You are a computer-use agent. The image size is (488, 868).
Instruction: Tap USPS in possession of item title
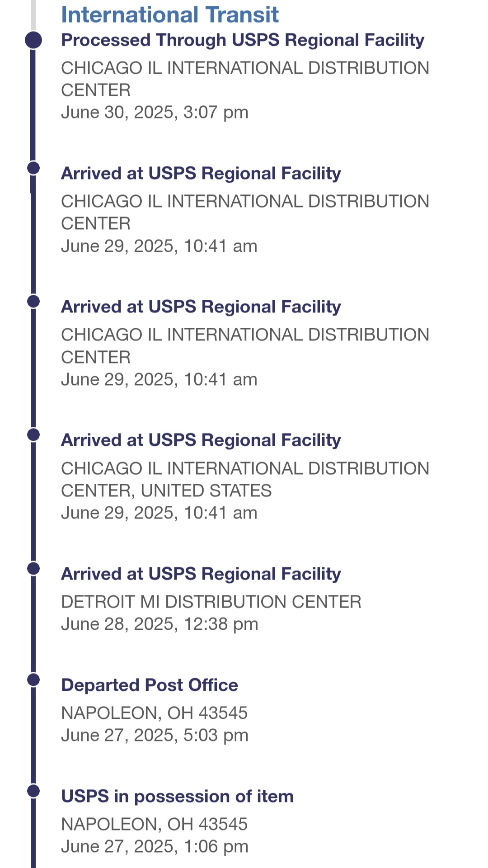pos(177,796)
